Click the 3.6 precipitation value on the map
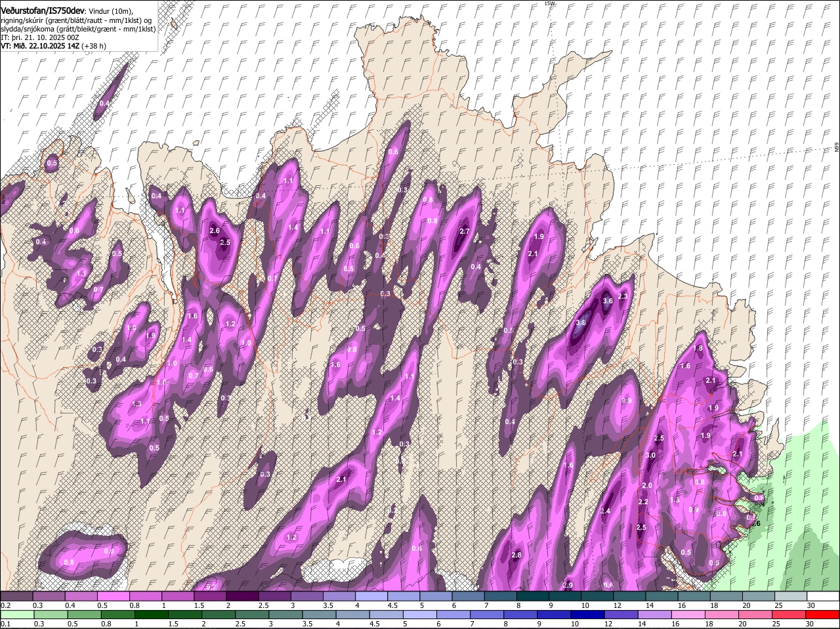The width and height of the screenshot is (840, 629). click(608, 301)
